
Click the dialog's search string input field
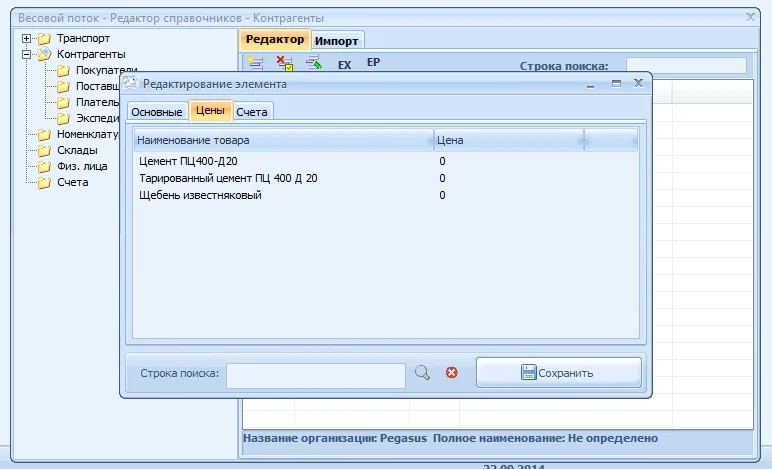(x=315, y=373)
